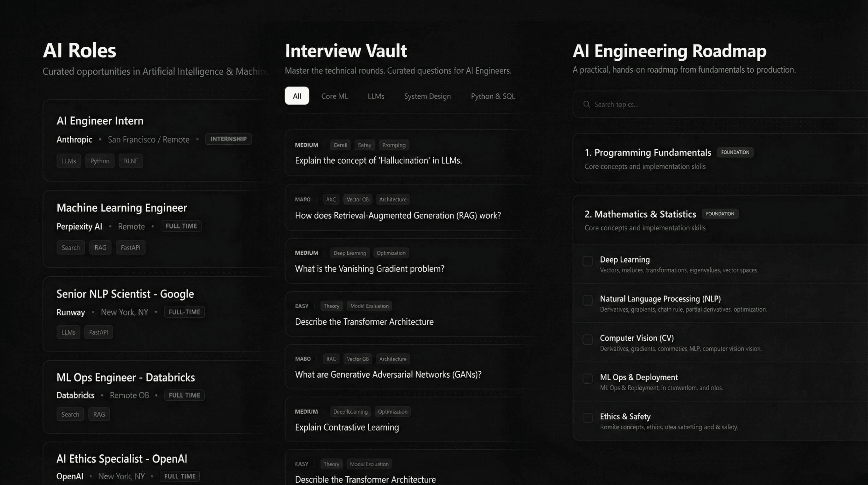Click the Search topics input field
Viewport: 868px width, 485px height.
coord(707,104)
